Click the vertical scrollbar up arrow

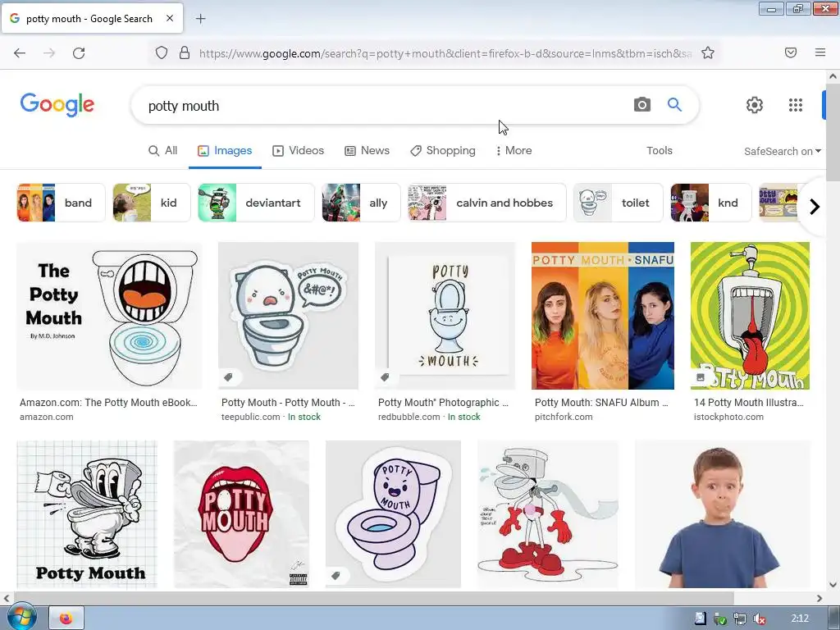point(833,76)
